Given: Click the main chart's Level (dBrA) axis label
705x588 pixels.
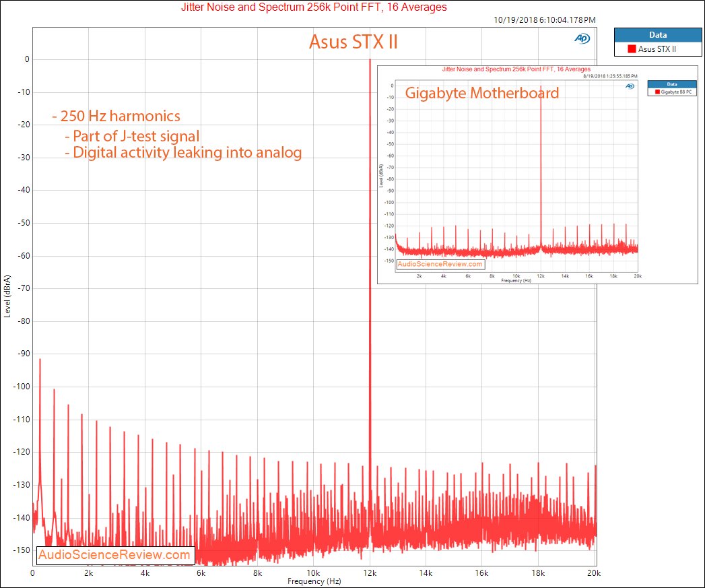Looking at the screenshot, I should pyautogui.click(x=7, y=296).
